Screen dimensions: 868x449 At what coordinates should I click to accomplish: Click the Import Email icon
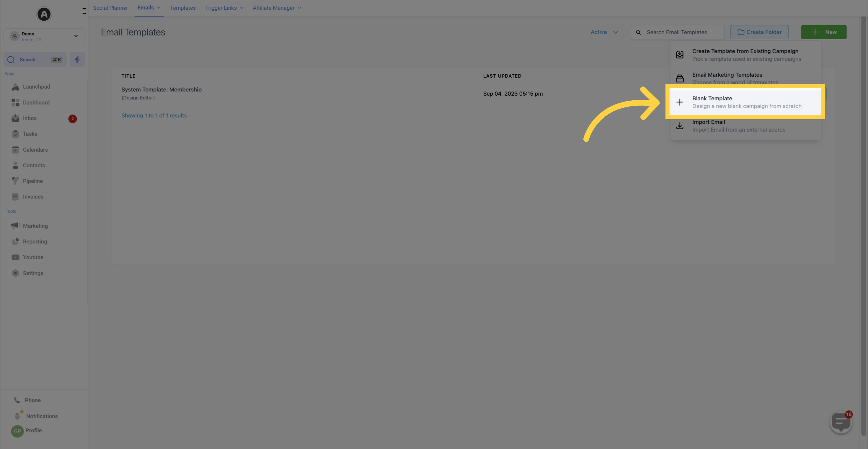click(x=680, y=125)
